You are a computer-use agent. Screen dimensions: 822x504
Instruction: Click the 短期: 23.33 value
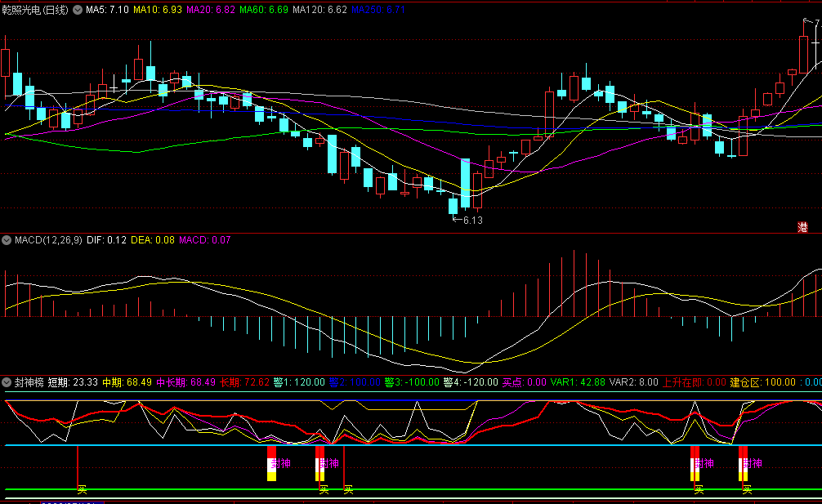point(73,382)
